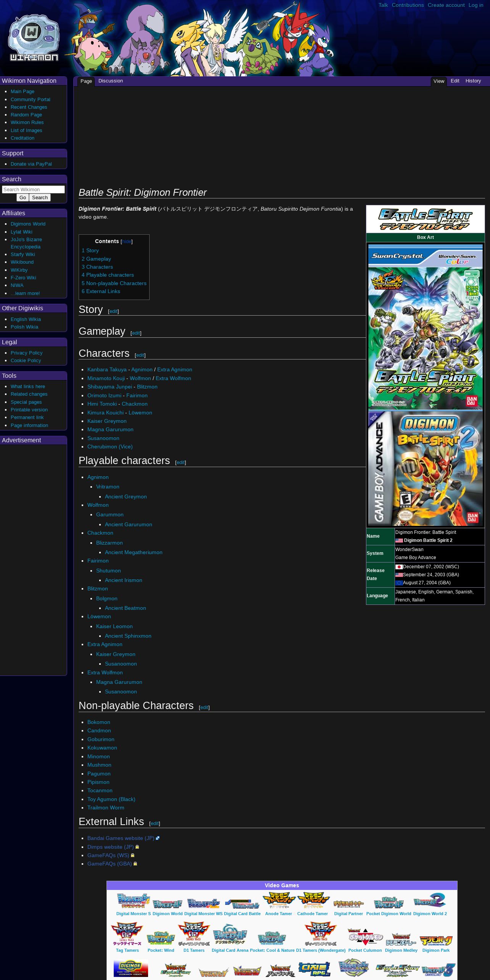
Task: Edit the Characters section
Action: (x=140, y=355)
